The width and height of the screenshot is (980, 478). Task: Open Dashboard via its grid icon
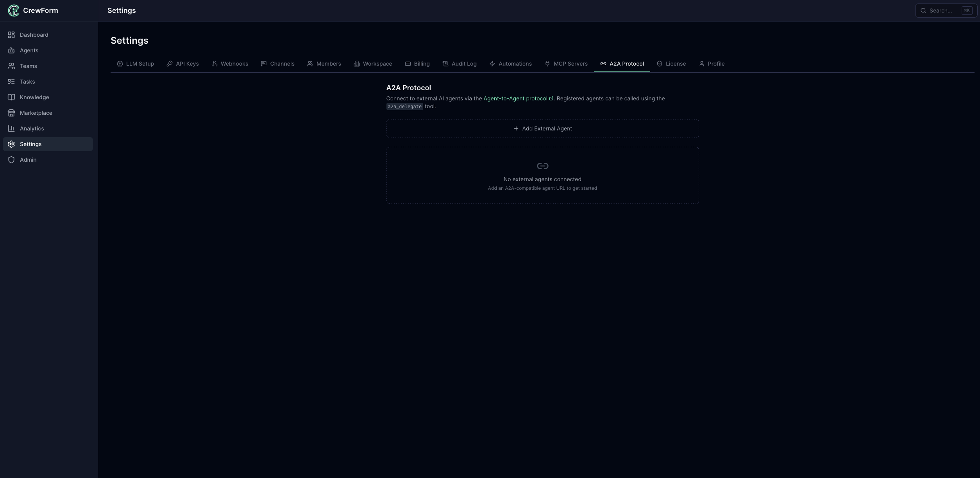11,35
